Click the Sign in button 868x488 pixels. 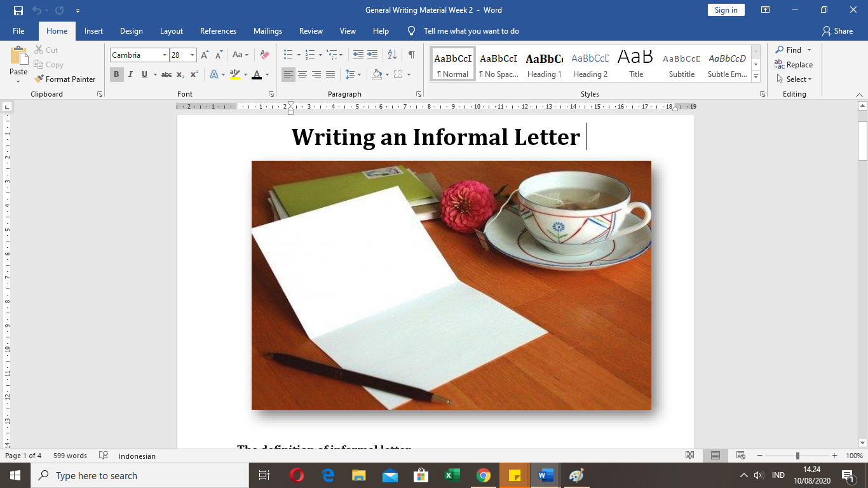726,10
